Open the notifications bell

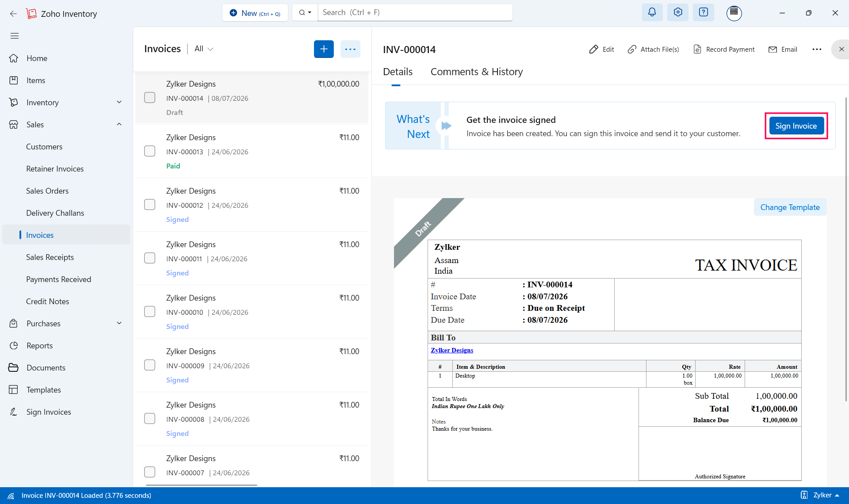652,12
